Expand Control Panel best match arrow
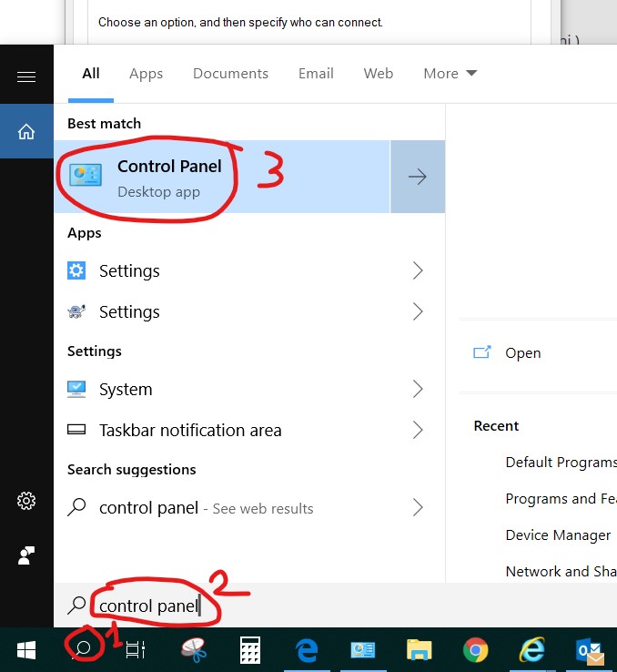This screenshot has width=617, height=672. pyautogui.click(x=418, y=177)
